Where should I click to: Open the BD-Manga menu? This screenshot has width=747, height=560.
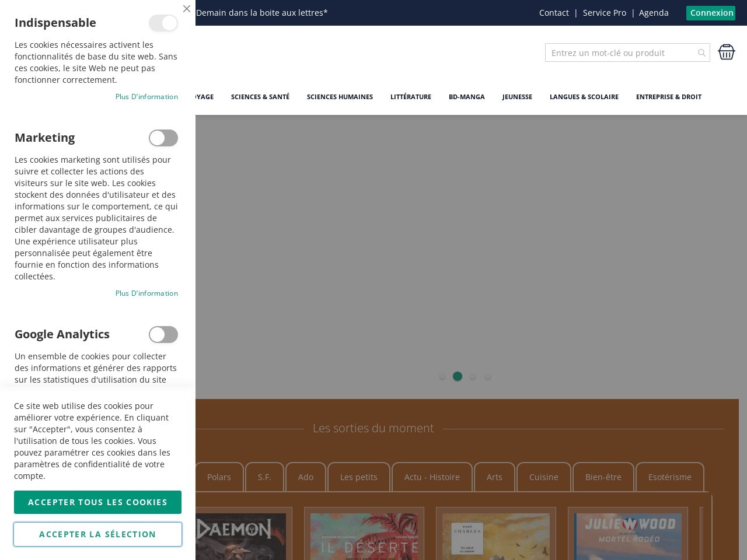coord(467,97)
